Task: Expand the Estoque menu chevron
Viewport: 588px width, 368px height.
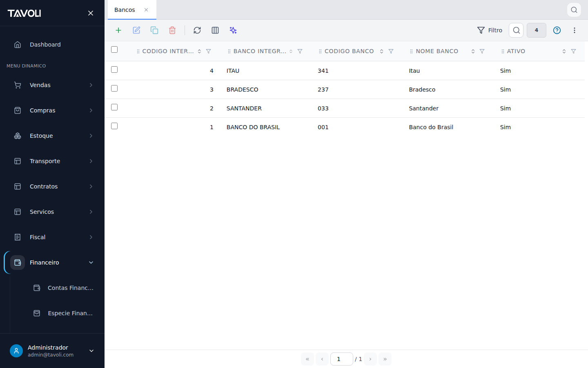Action: [91, 136]
